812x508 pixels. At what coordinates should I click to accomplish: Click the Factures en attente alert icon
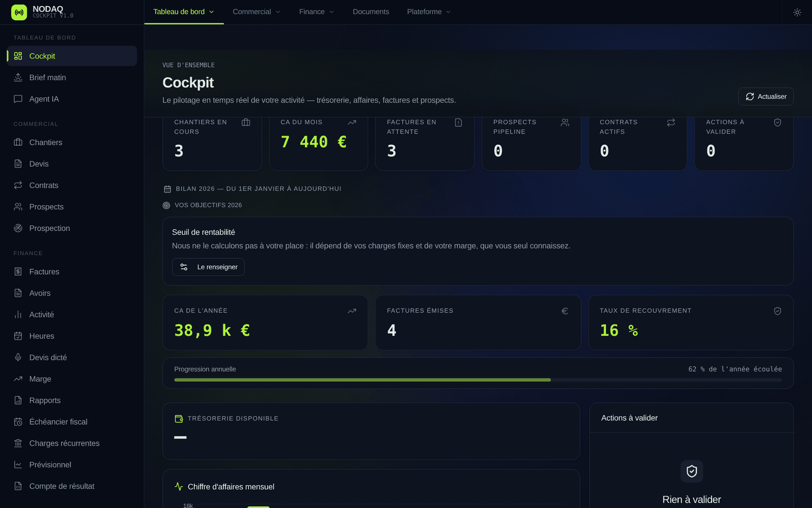tap(458, 122)
